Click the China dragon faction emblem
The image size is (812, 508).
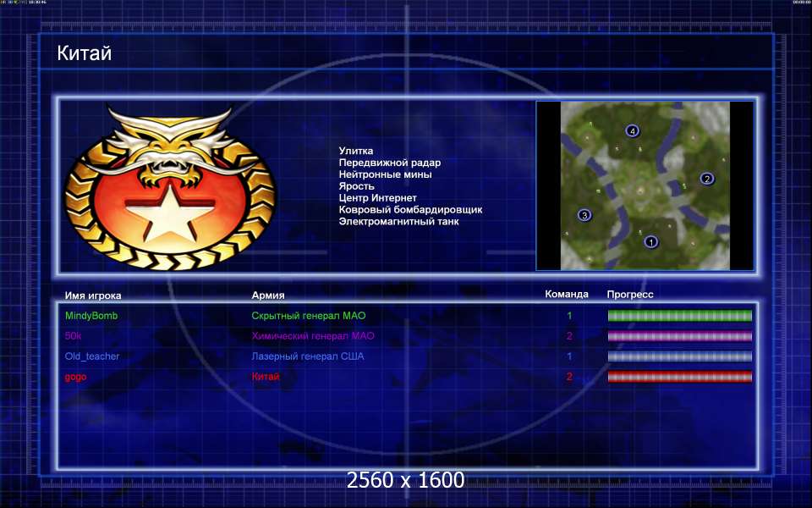[x=170, y=187]
